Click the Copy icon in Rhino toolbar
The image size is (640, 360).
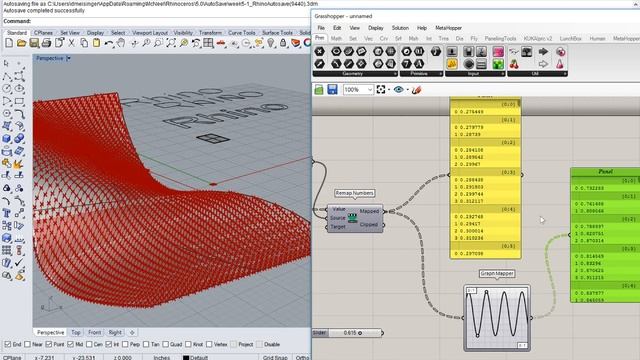84,43
